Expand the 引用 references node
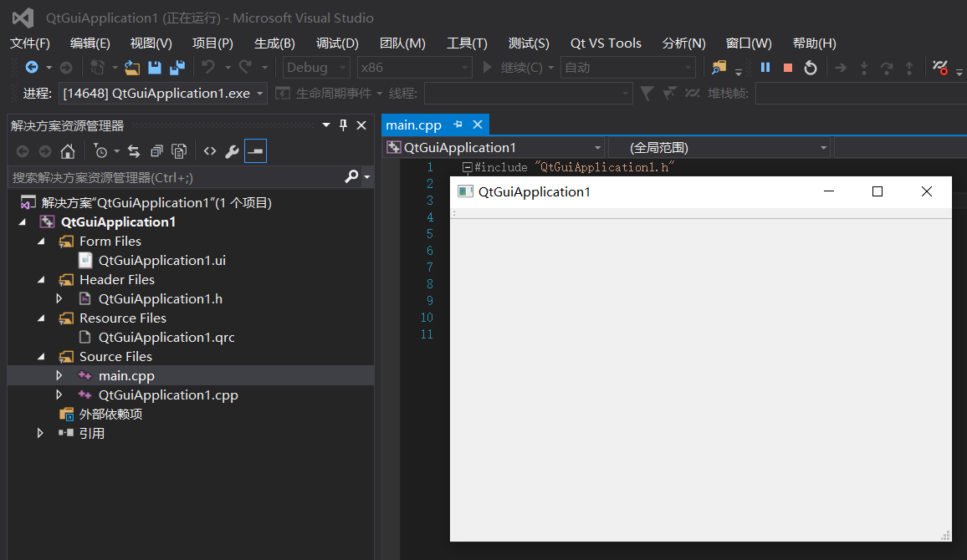 pos(41,433)
